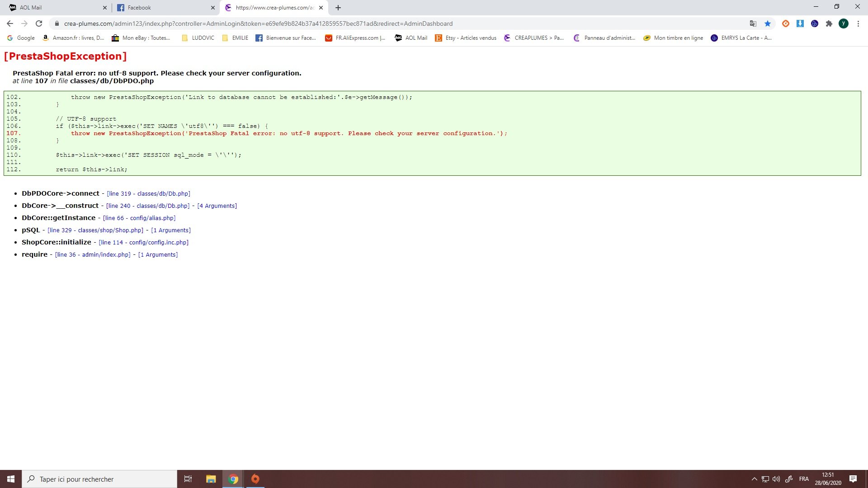Open the Windows notification center
868x488 pixels.
[x=853, y=479]
